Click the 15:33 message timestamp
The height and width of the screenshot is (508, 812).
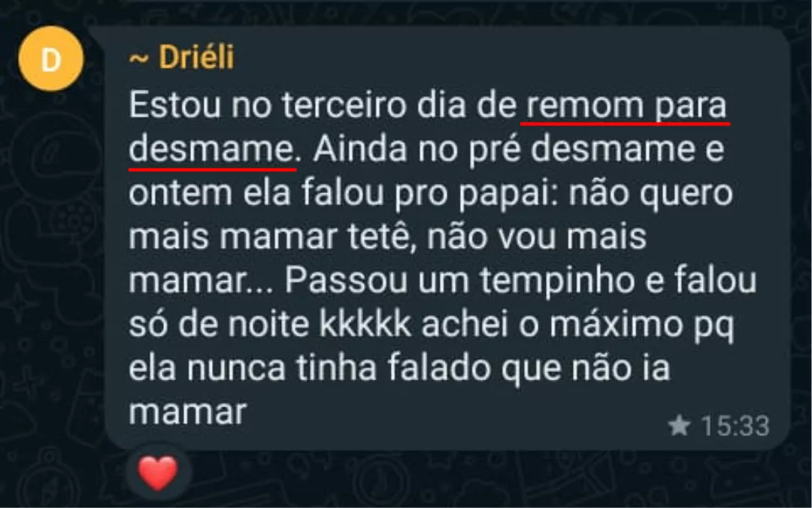click(735, 426)
